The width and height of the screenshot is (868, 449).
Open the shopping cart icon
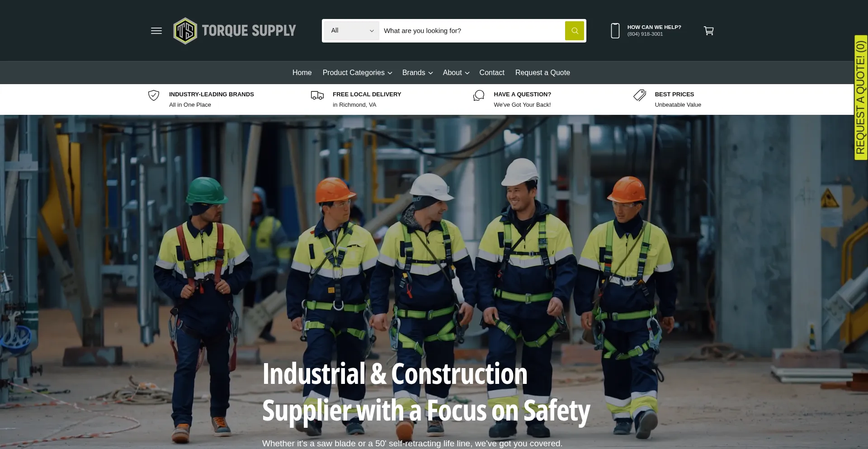coord(709,31)
